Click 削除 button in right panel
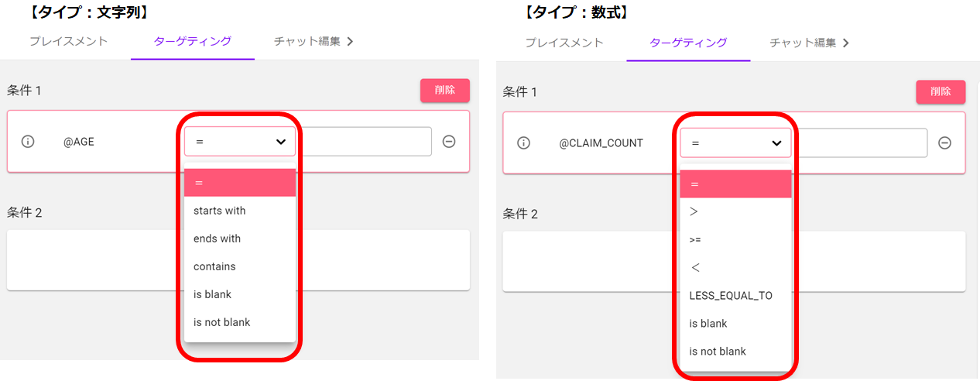 coord(941,91)
